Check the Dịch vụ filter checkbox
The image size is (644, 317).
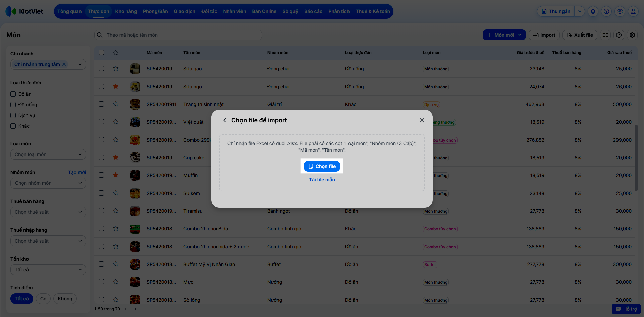point(13,115)
